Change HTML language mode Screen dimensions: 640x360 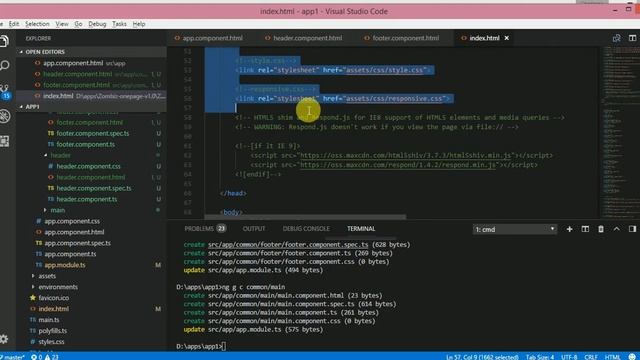(x=612, y=357)
